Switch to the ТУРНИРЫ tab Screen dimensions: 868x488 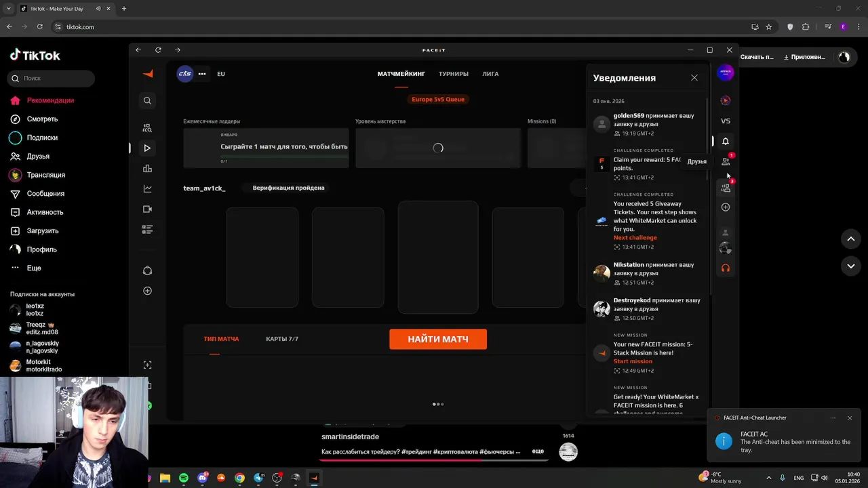(x=454, y=74)
